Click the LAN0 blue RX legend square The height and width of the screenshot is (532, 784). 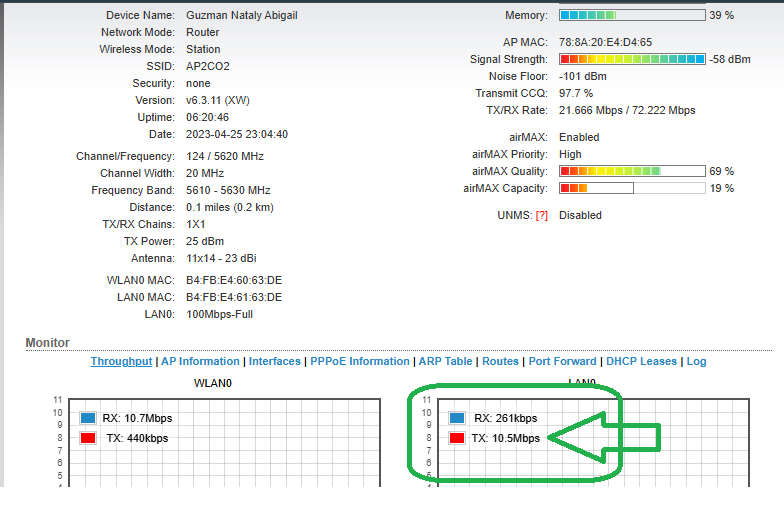457,418
